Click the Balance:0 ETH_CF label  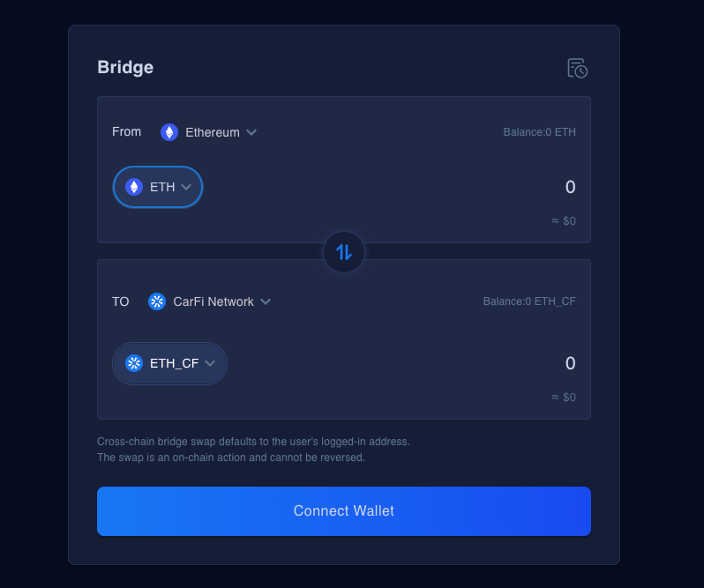coord(529,301)
